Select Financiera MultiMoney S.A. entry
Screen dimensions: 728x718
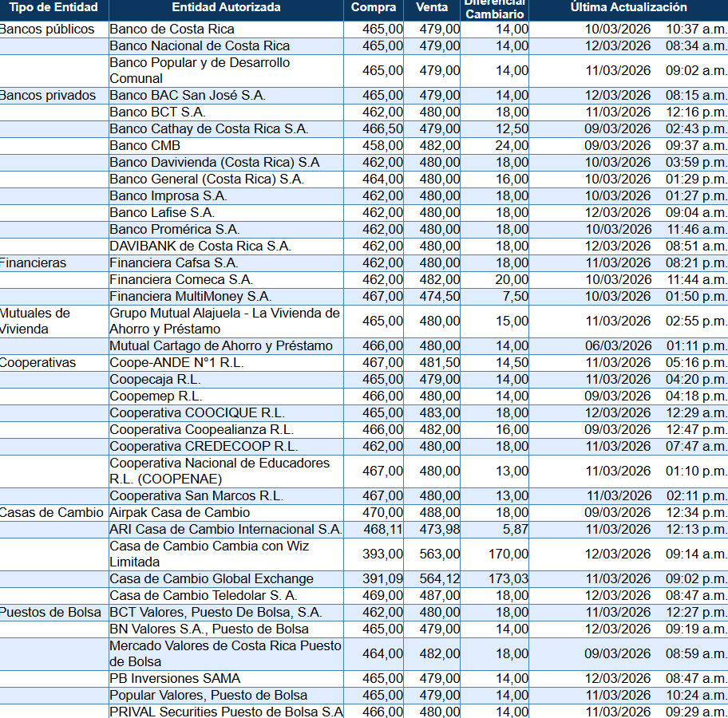[190, 297]
